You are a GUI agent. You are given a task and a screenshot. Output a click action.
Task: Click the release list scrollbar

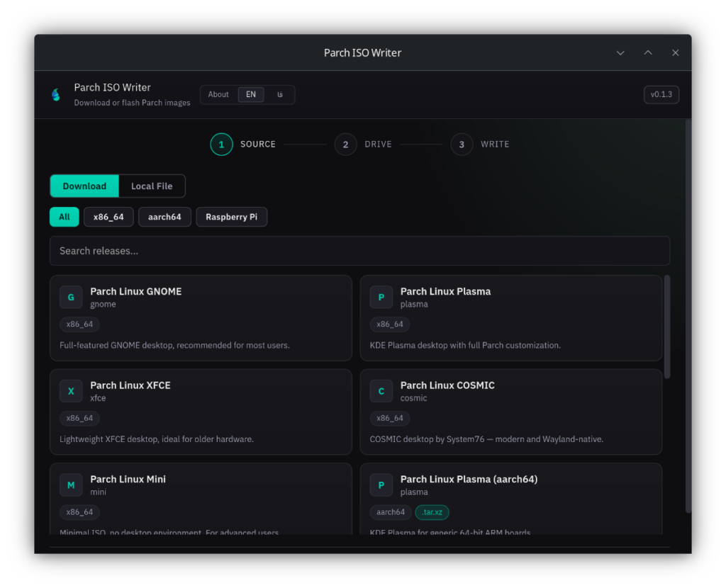pyautogui.click(x=667, y=327)
